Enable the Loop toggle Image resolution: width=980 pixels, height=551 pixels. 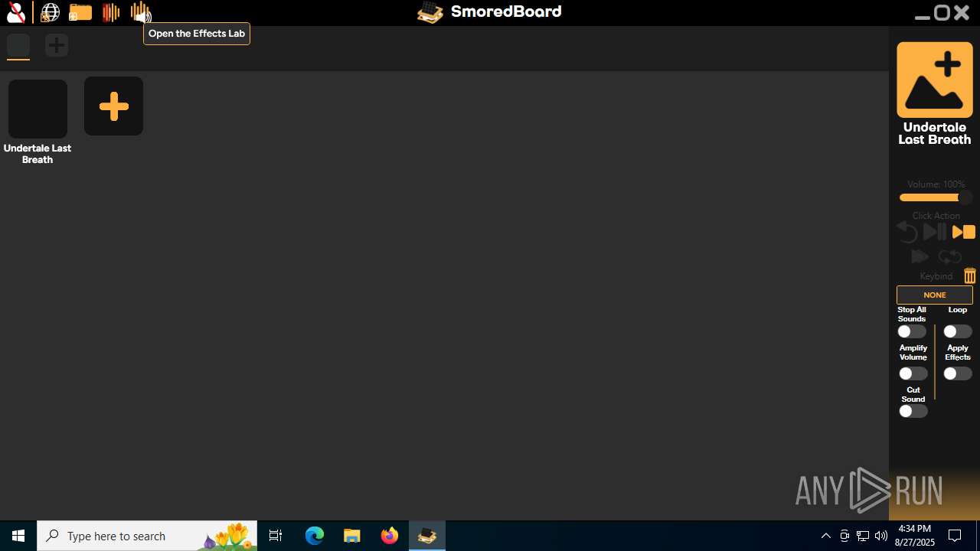click(x=958, y=331)
